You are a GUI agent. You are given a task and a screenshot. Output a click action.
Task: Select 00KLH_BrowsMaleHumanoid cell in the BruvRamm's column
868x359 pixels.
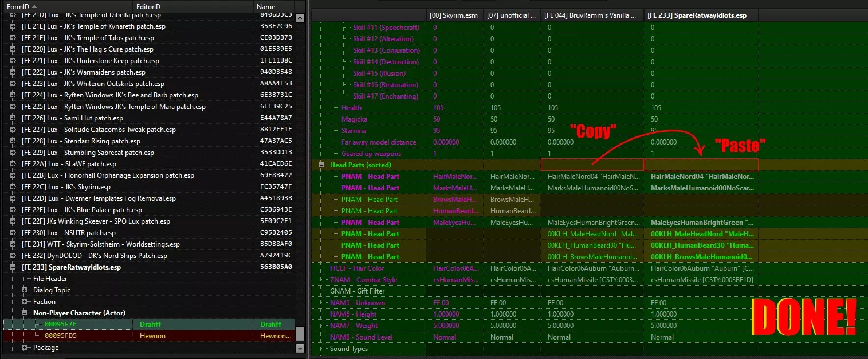592,257
